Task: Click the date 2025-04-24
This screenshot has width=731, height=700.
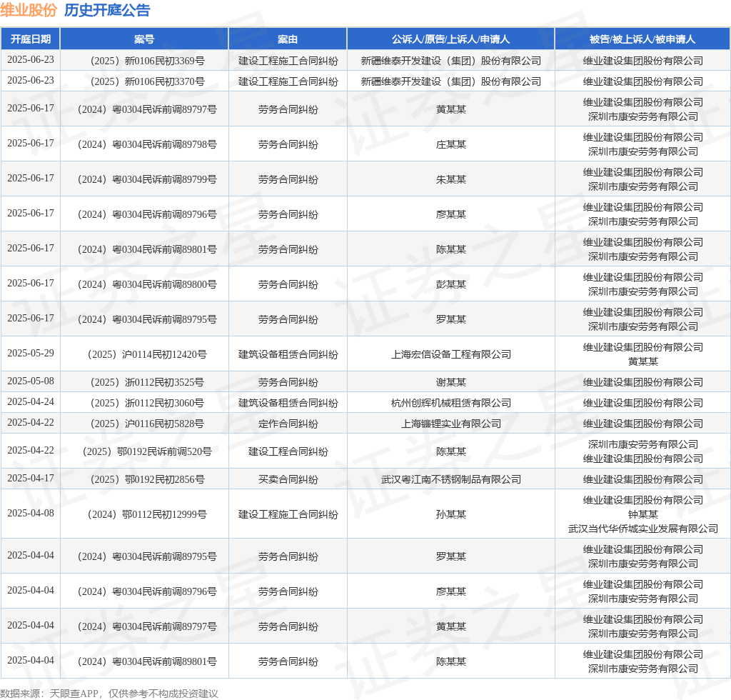Action: [31, 401]
